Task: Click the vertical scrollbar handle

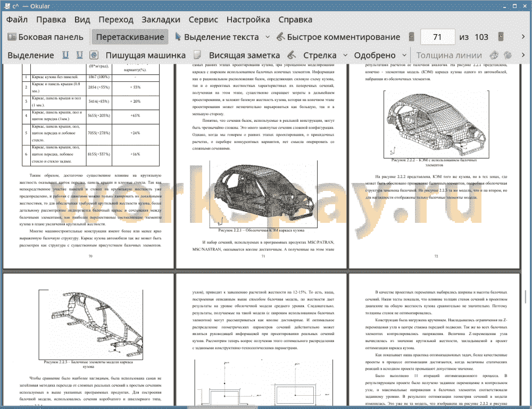Action: point(526,297)
